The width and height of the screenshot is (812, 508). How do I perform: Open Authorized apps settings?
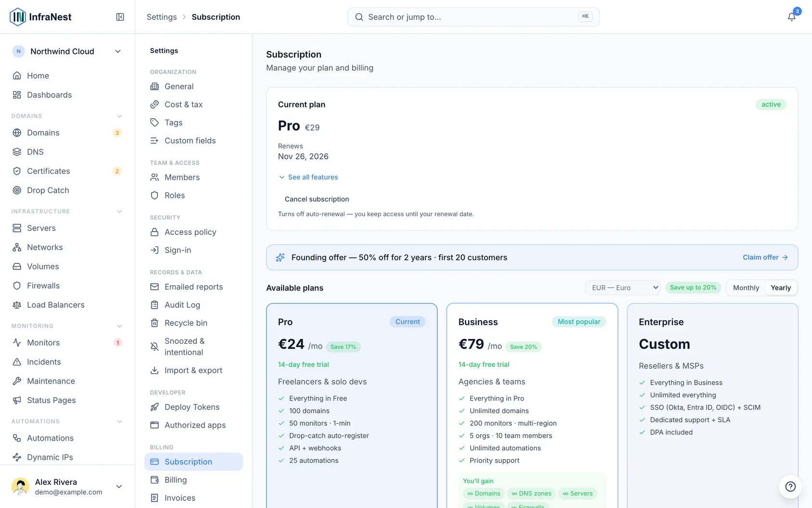pos(193,425)
